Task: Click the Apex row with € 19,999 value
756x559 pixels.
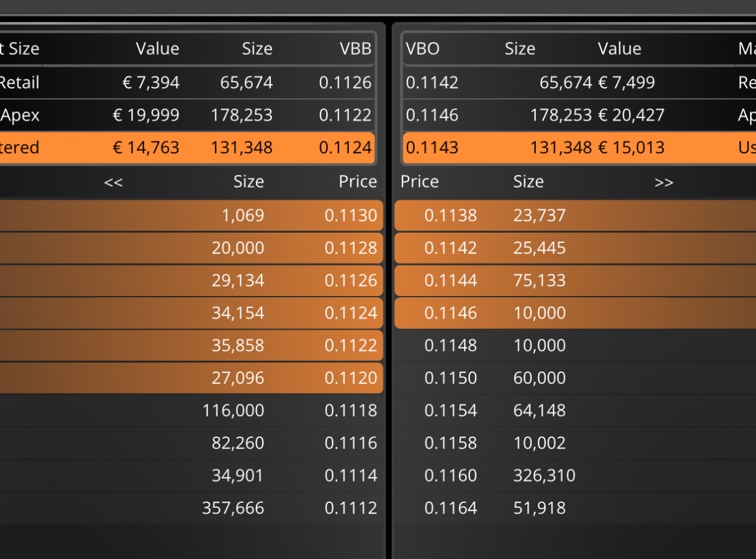Action: coord(187,115)
